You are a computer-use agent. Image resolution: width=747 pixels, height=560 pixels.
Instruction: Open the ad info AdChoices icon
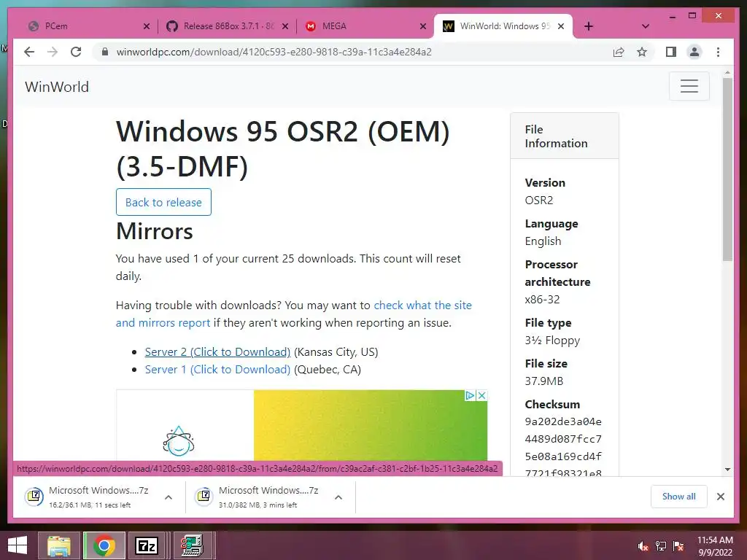470,395
